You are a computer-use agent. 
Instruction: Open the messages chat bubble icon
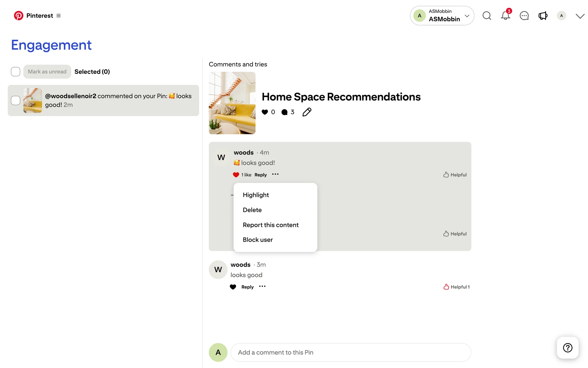[524, 16]
